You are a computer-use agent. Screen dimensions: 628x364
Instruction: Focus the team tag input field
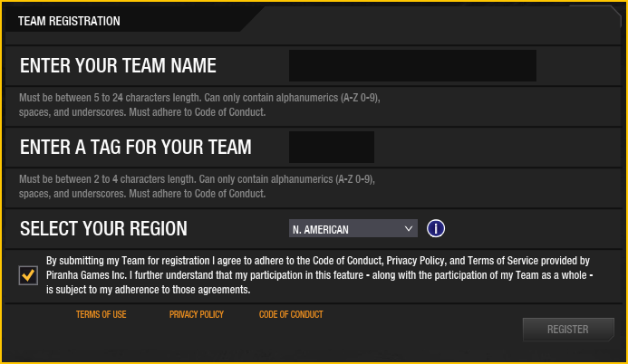coord(331,147)
